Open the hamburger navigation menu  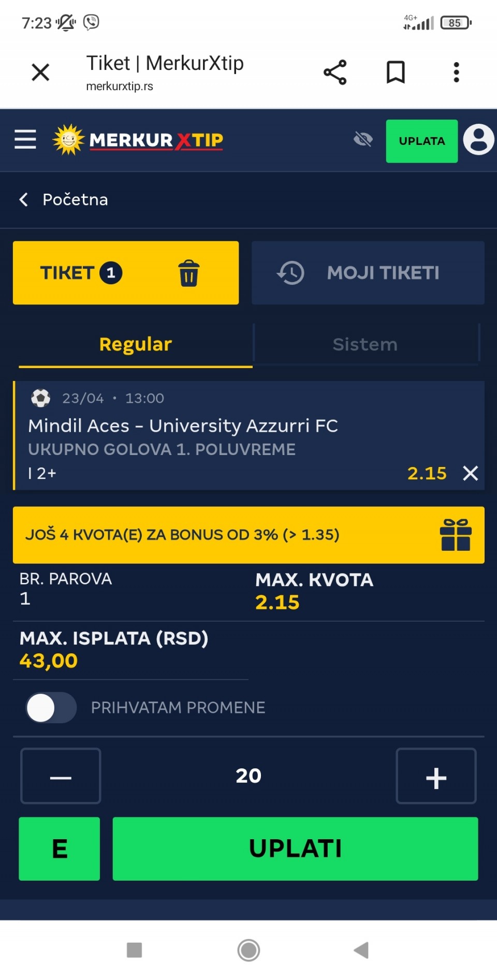(25, 139)
